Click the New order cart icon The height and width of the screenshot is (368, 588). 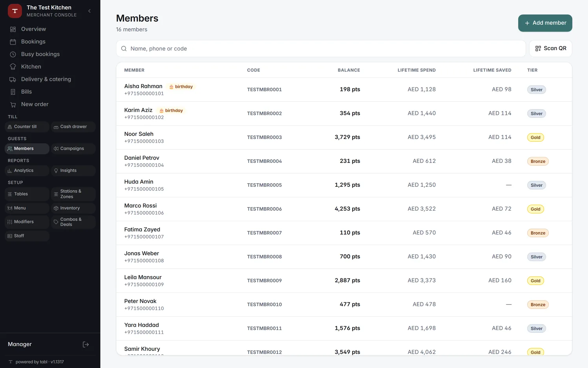click(x=13, y=105)
